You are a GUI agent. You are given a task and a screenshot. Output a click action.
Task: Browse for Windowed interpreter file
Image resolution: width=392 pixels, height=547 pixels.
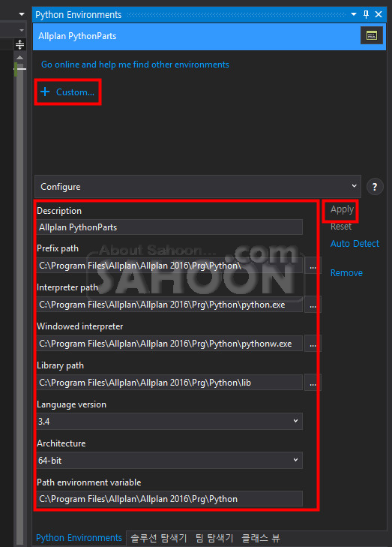(x=313, y=344)
